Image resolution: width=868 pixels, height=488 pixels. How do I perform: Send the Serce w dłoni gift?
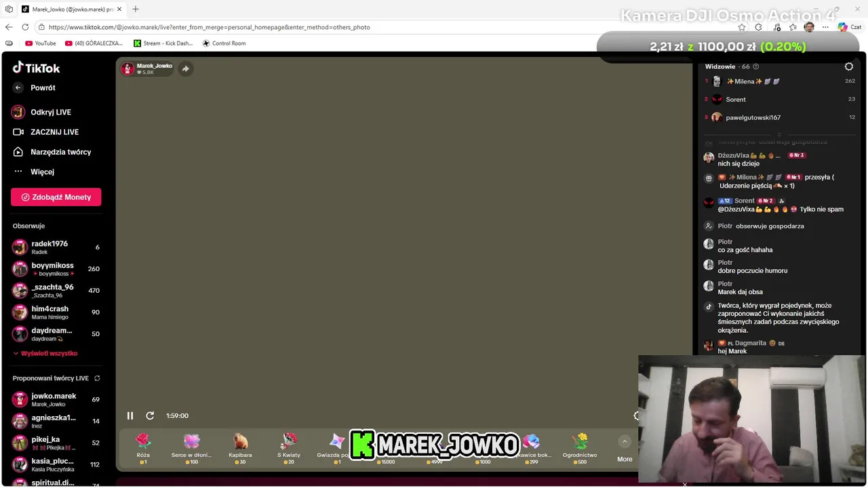191,448
